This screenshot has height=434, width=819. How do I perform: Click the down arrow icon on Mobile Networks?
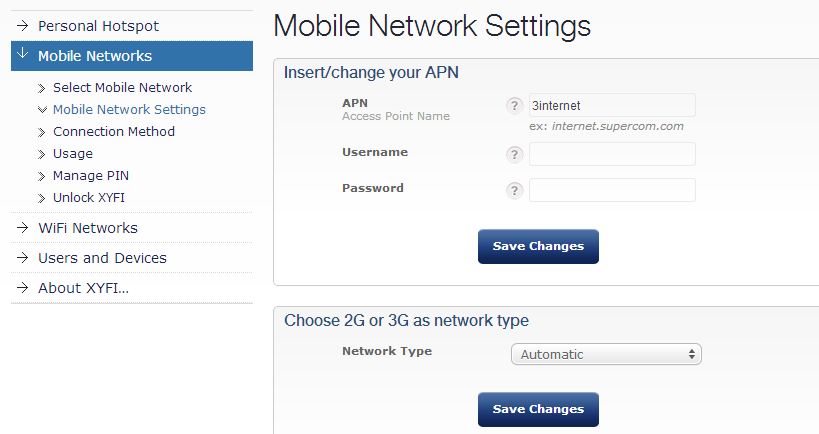pyautogui.click(x=22, y=53)
